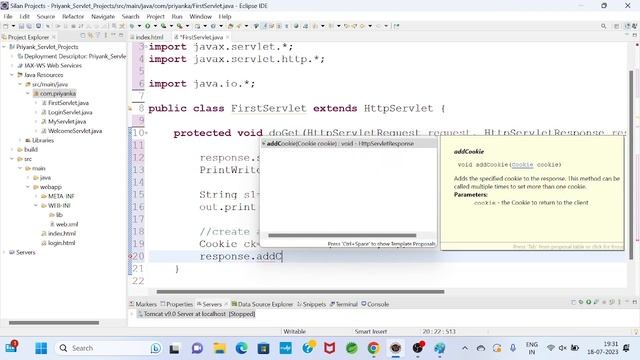Choose addCookie(Cookie cookie) completion proposal
The width and height of the screenshot is (640, 360).
348,144
